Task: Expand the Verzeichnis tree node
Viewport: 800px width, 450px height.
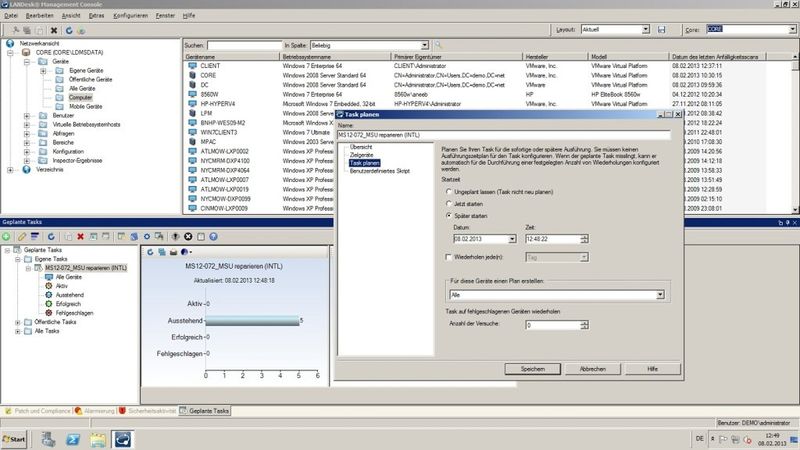Action: coord(10,170)
